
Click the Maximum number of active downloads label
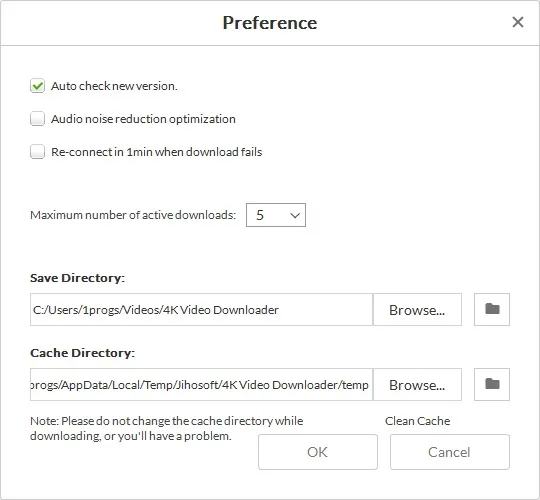[133, 215]
